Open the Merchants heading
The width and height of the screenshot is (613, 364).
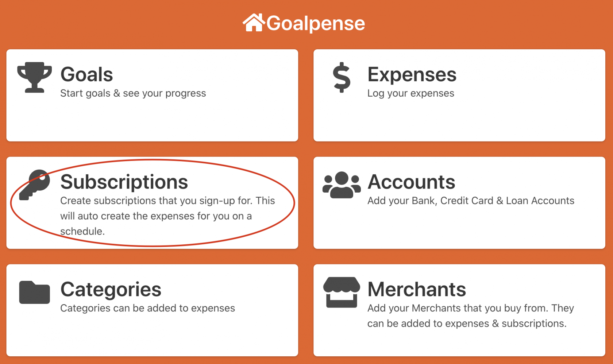pyautogui.click(x=417, y=290)
